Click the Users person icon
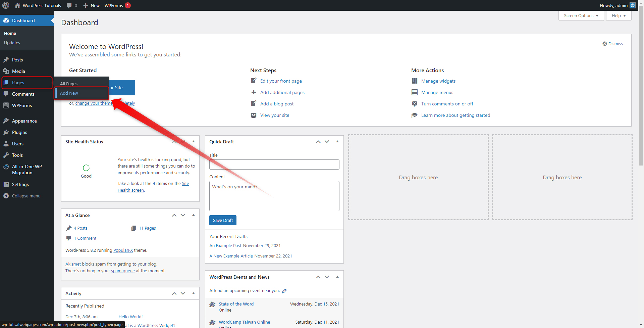This screenshot has width=644, height=328. tap(6, 144)
